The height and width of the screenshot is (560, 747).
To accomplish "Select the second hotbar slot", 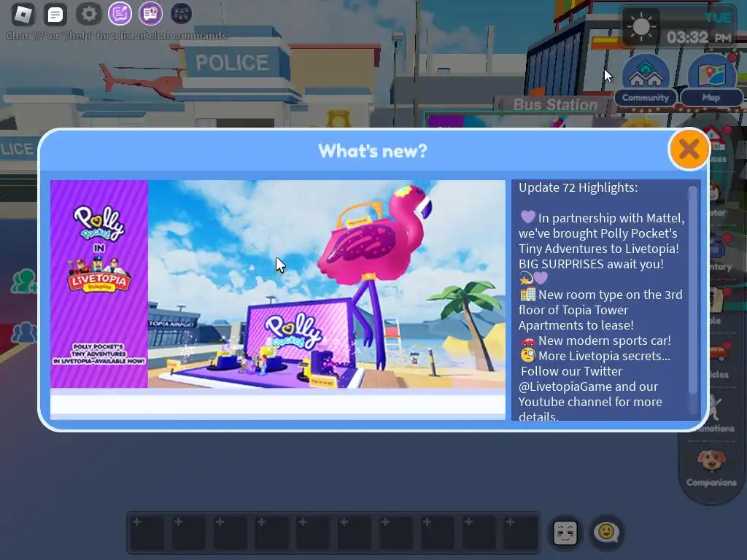I will [x=189, y=533].
